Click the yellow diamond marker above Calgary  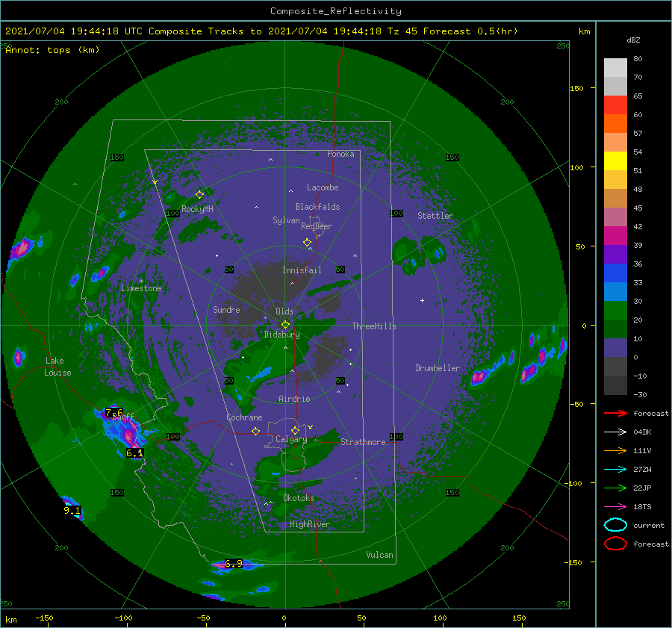[x=295, y=430]
